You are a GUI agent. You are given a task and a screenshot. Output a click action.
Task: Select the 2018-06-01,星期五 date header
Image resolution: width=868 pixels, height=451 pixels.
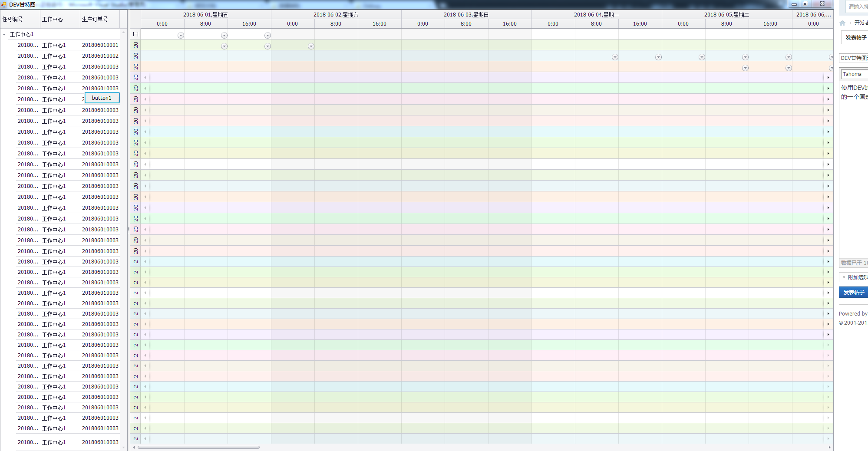pyautogui.click(x=206, y=15)
